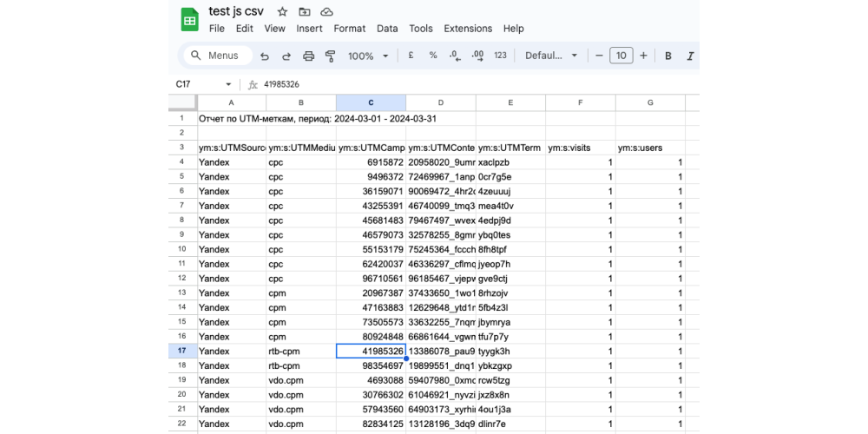Click the font size field showing 10
This screenshot has width=868, height=434.
click(x=621, y=56)
